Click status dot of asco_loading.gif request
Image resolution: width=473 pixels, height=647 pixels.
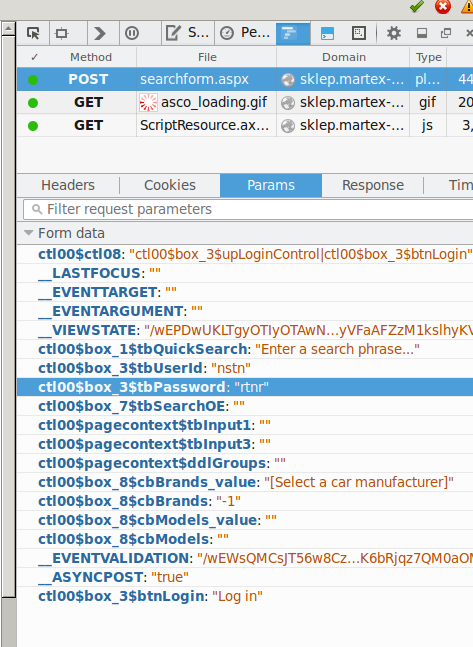[33, 103]
